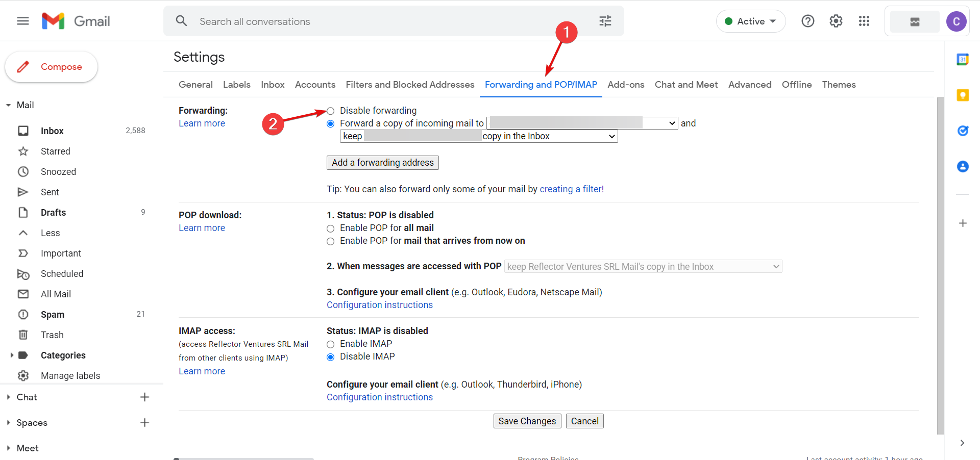Select the Enable IMAP option
This screenshot has width=980, height=460.
click(x=331, y=344)
